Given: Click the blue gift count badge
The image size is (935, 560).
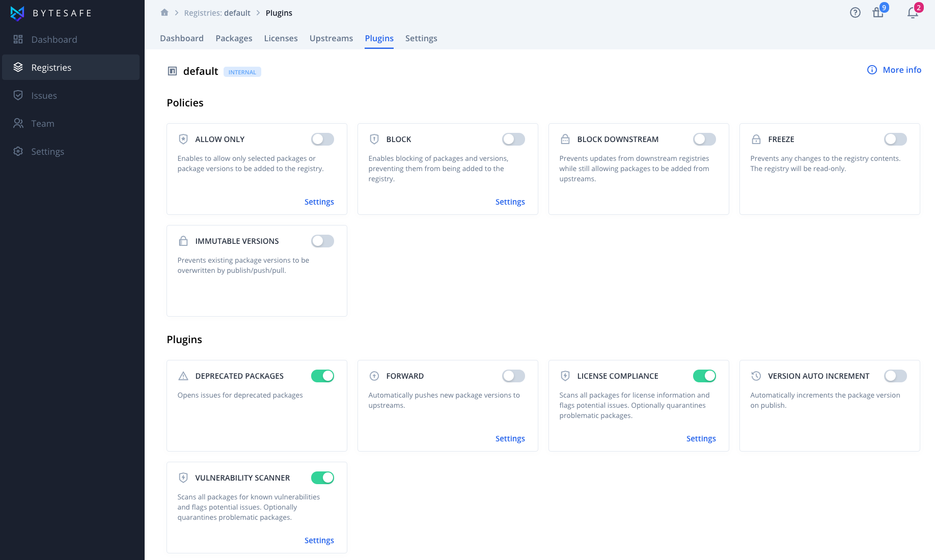Looking at the screenshot, I should [x=885, y=7].
